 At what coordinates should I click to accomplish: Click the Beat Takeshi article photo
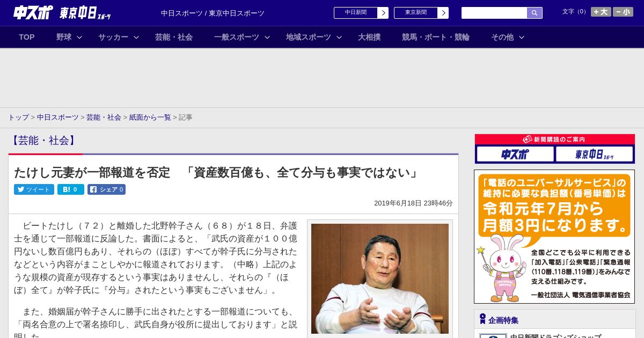[x=380, y=278]
